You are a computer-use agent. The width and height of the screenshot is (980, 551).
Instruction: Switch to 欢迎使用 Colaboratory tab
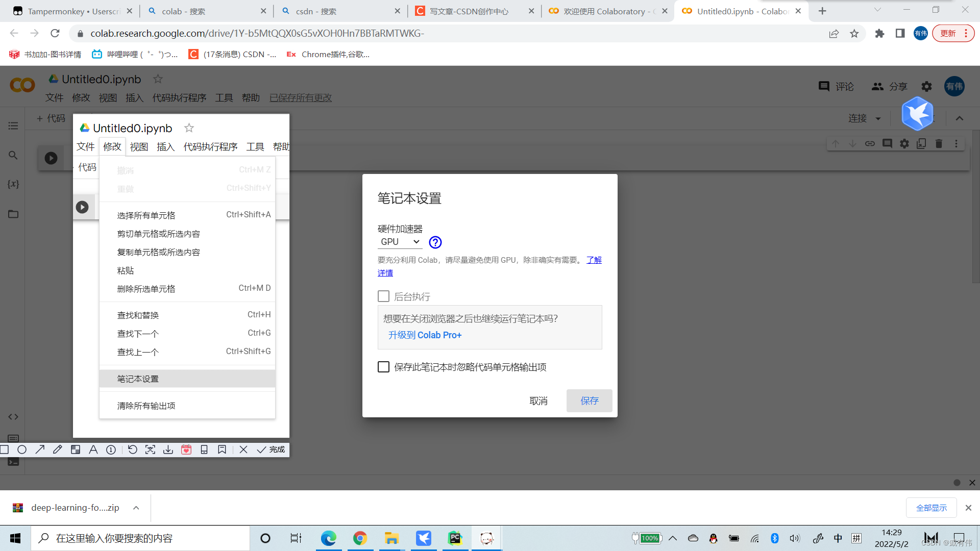pos(607,11)
